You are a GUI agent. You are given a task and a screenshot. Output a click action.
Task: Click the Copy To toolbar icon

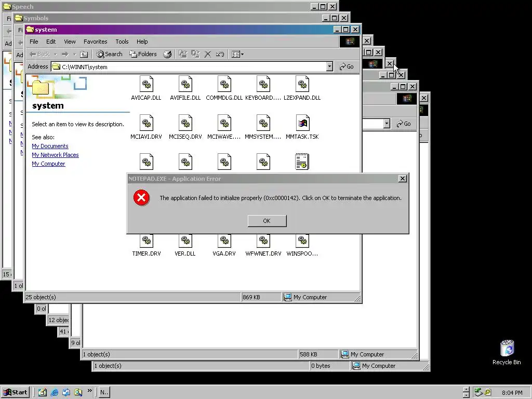pyautogui.click(x=195, y=54)
